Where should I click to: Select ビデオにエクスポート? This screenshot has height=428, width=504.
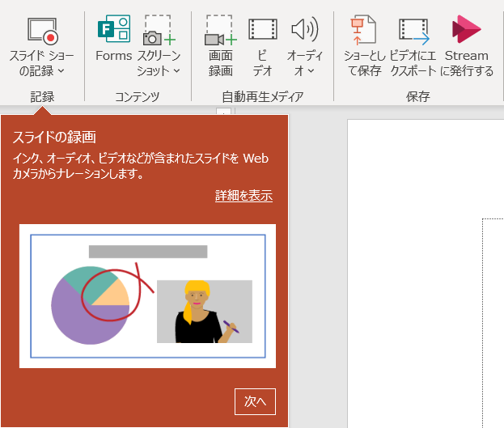pos(413,45)
